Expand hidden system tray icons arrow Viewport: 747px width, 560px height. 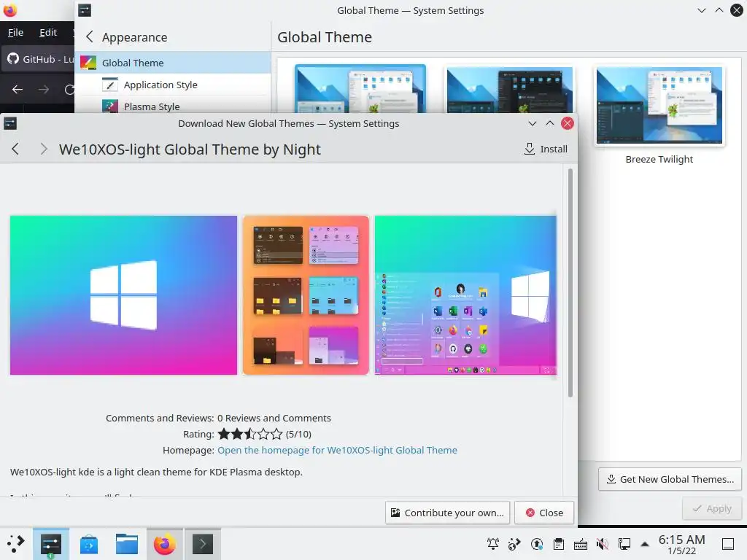tap(645, 544)
